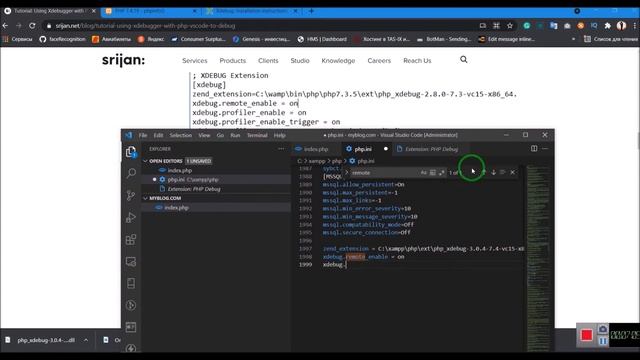Open new browser tab with plus
The height and width of the screenshot is (360, 640).
(311, 11)
